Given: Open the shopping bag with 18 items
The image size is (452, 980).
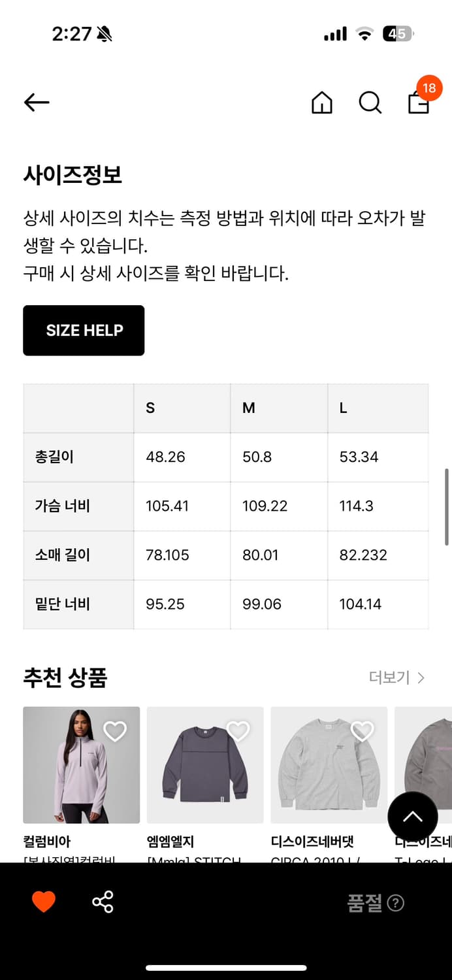Looking at the screenshot, I should click(418, 105).
